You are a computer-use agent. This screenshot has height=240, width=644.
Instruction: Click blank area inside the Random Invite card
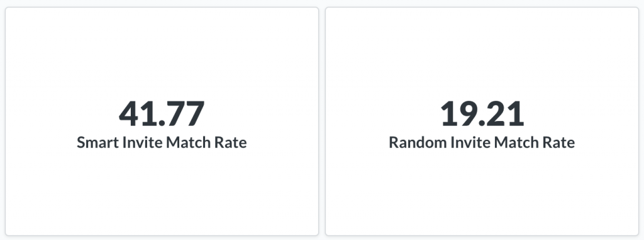[x=482, y=193]
